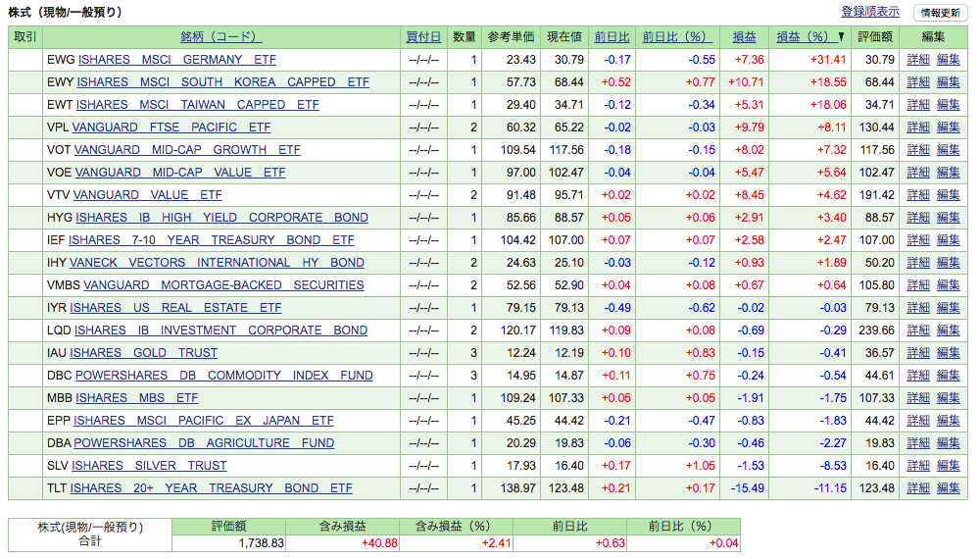Sort by 損益 column header
Image resolution: width=980 pixels, height=559 pixels.
pos(744,37)
